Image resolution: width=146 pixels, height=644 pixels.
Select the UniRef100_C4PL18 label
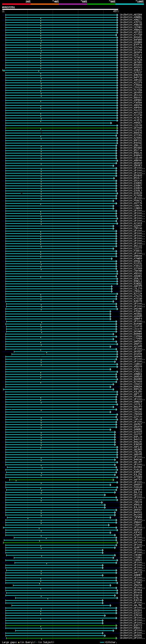pyautogui.click(x=131, y=419)
